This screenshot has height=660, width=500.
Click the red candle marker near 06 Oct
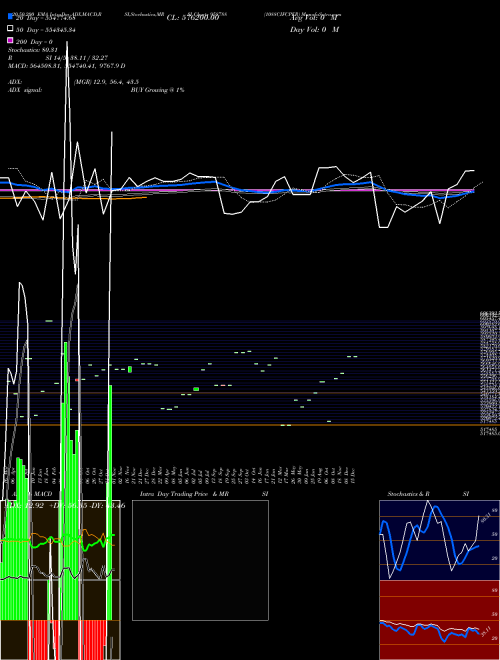click(x=77, y=380)
